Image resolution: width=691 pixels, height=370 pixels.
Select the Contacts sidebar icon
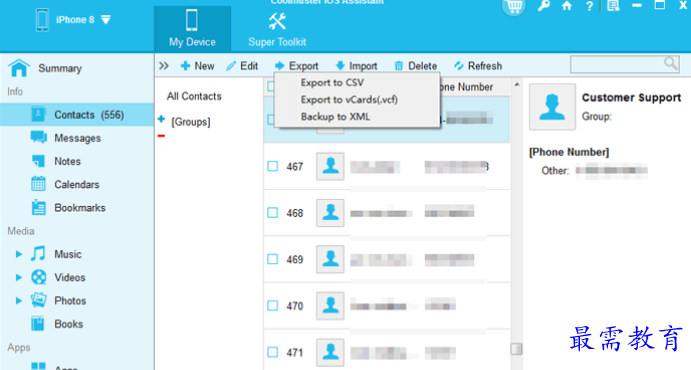click(x=38, y=115)
